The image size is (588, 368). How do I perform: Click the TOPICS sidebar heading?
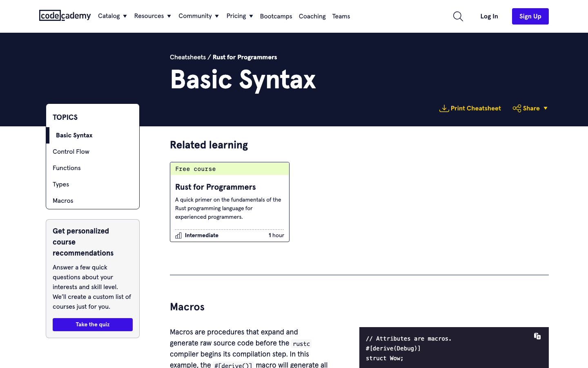[65, 117]
